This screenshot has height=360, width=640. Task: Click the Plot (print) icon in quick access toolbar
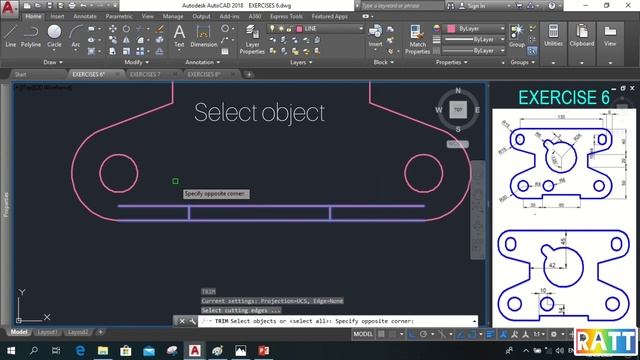tap(72, 6)
